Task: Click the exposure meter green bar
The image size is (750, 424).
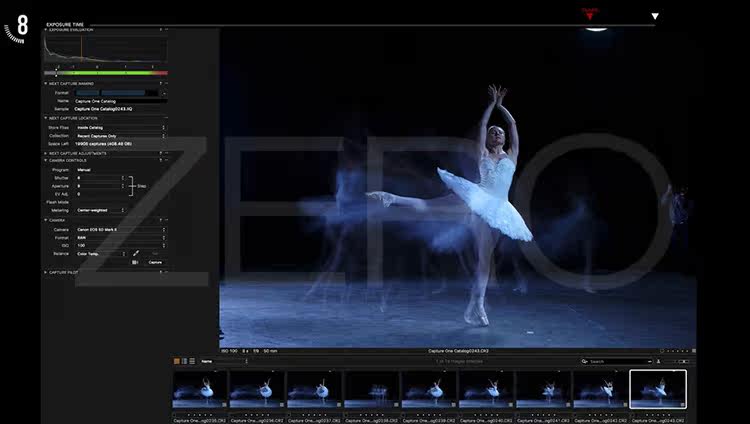Action: click(106, 73)
